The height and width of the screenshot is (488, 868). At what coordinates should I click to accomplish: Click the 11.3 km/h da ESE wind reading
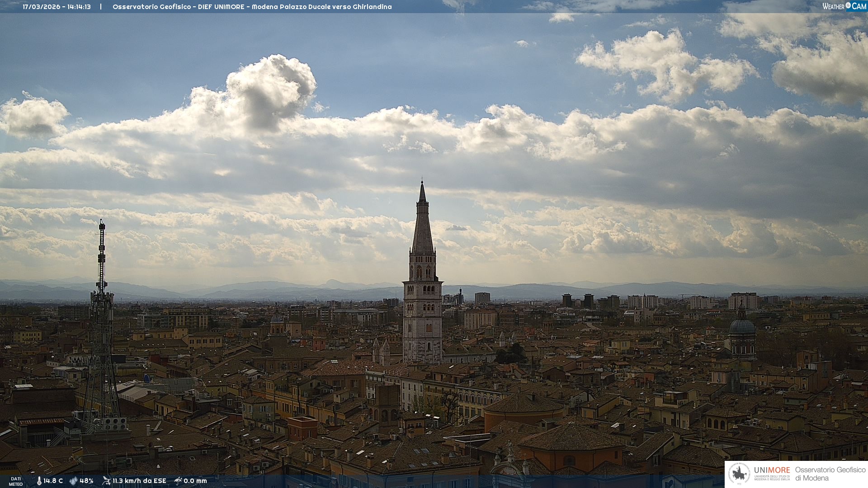(139, 481)
